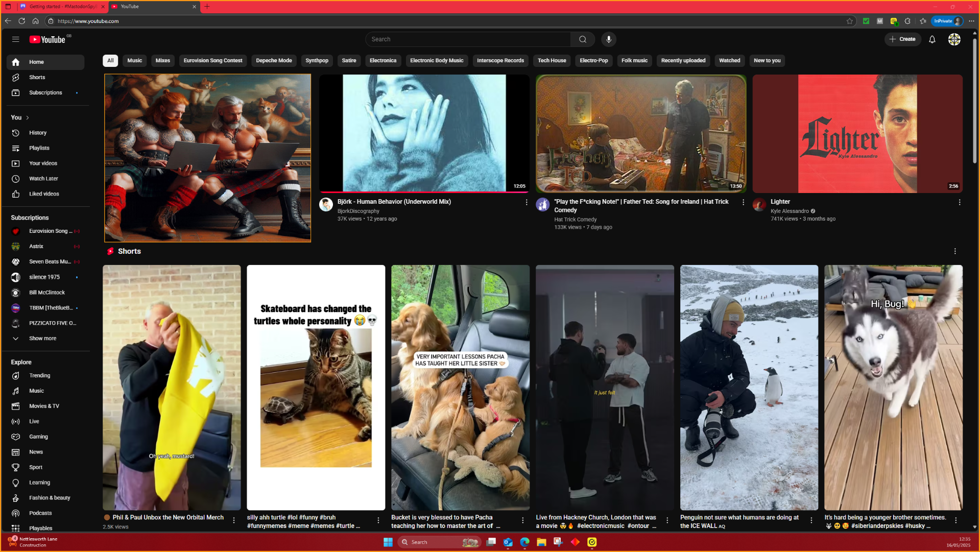Viewport: 980px width, 552px height.
Task: Open the Kyle Alessandro channel link
Action: point(789,211)
